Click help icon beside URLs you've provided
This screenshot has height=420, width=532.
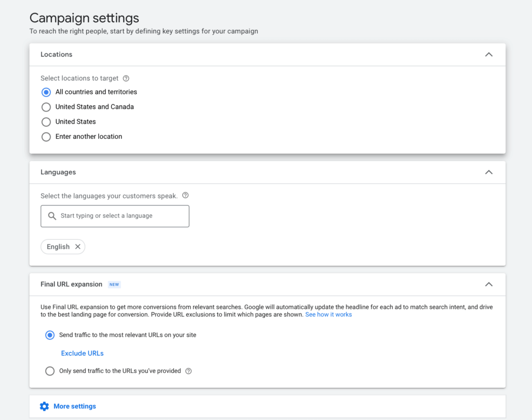tap(189, 371)
